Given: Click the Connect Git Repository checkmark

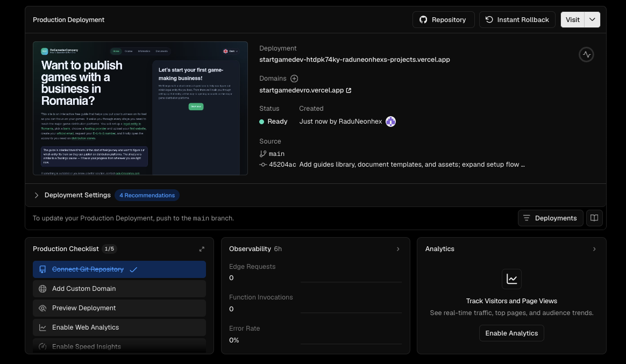Looking at the screenshot, I should coord(133,269).
